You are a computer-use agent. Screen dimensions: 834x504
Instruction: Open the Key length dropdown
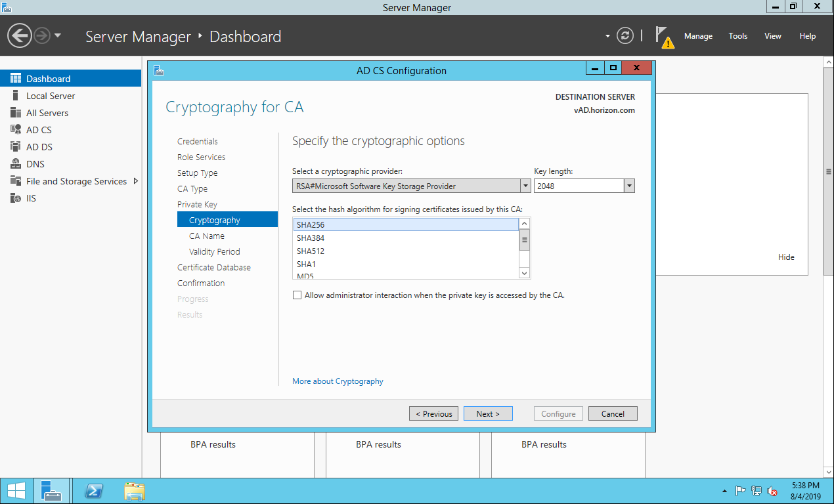[629, 186]
